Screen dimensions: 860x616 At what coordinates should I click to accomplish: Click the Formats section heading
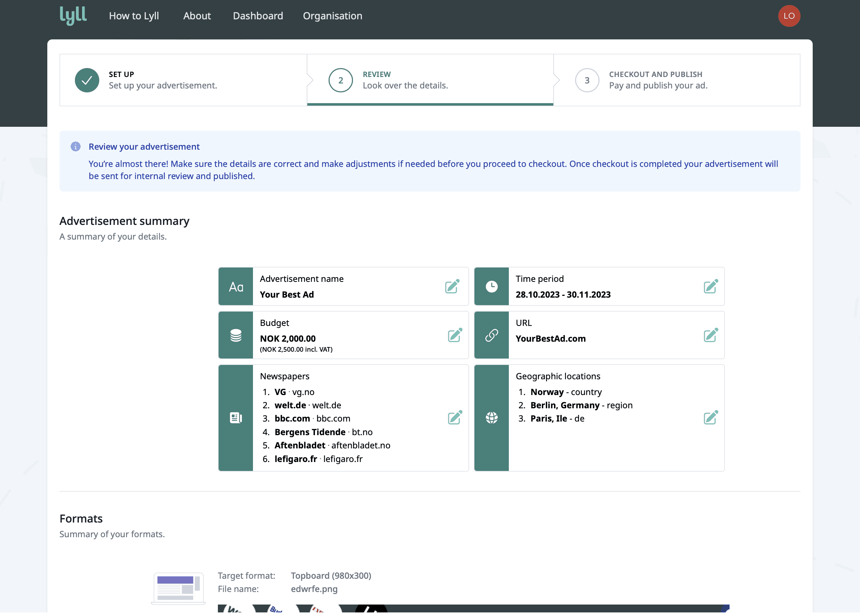coord(81,519)
